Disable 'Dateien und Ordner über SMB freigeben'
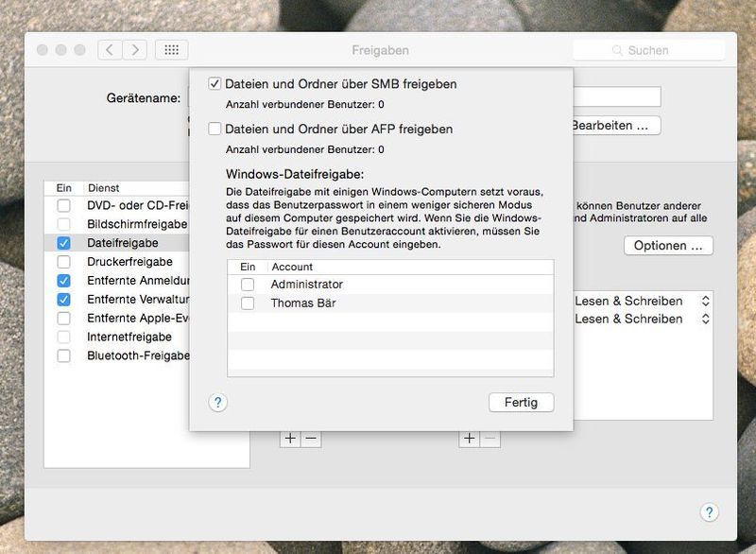The width and height of the screenshot is (756, 554). click(x=215, y=82)
